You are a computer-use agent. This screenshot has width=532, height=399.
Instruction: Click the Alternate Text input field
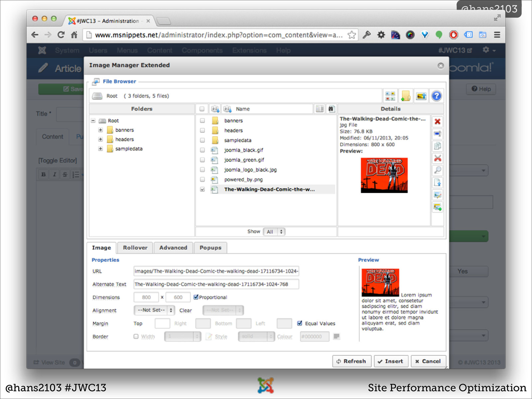[216, 284]
